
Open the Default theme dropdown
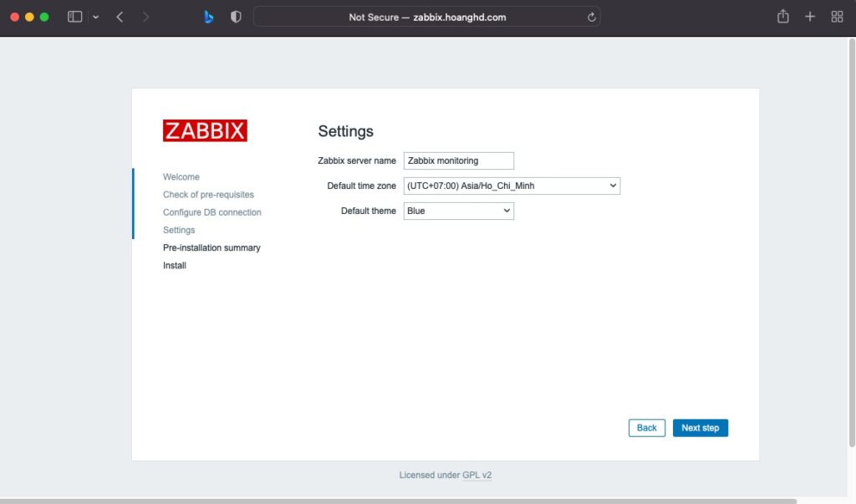pos(459,211)
